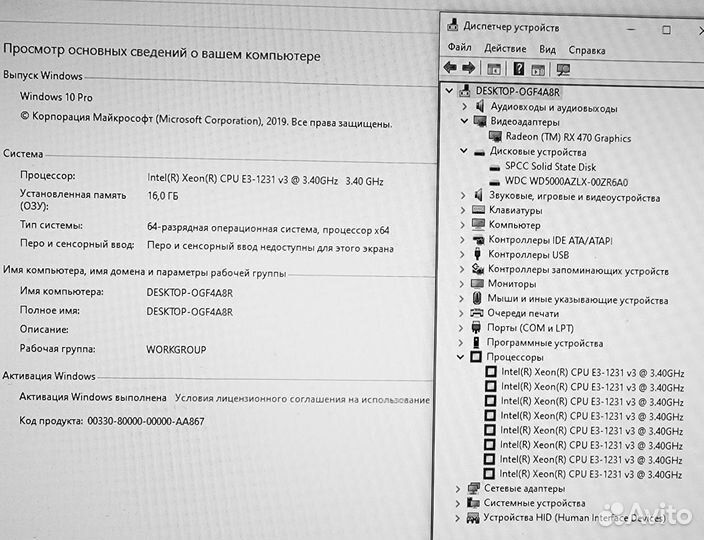Click the Help question-mark toolbar icon
This screenshot has height=540, width=704.
click(x=519, y=69)
